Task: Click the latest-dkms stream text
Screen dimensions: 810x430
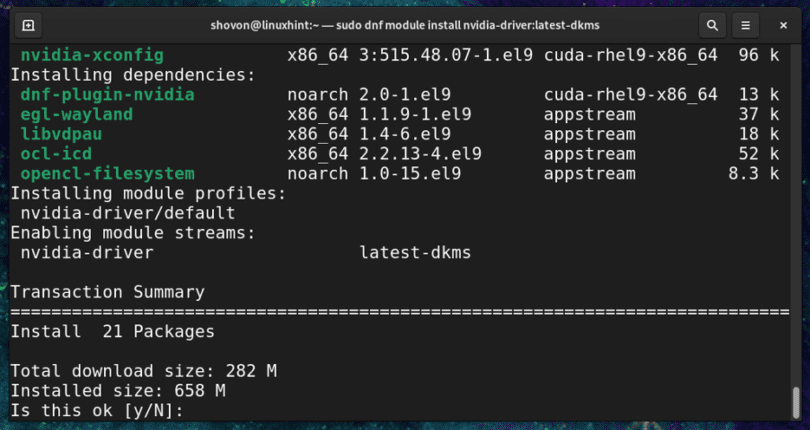Action: [415, 252]
